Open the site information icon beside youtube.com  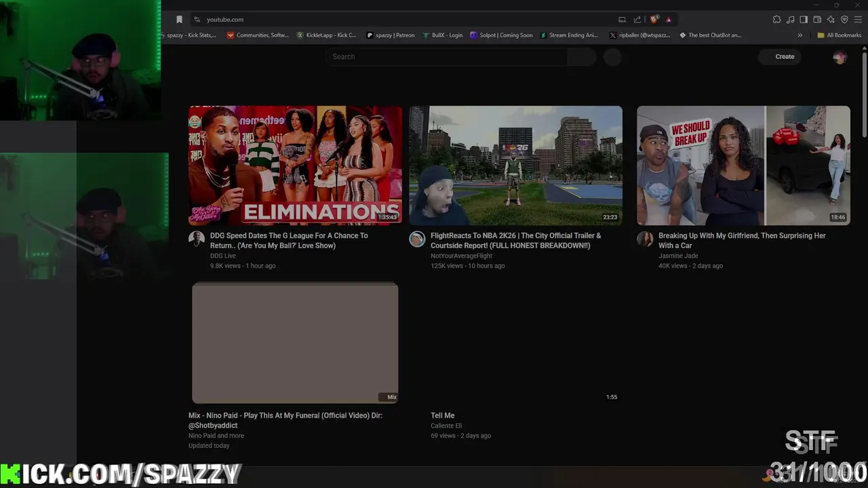click(x=197, y=20)
